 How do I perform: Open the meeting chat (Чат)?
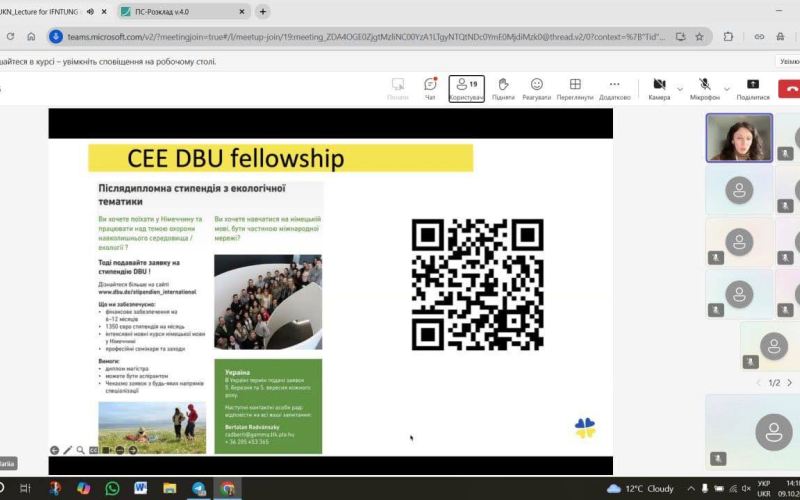coord(430,88)
